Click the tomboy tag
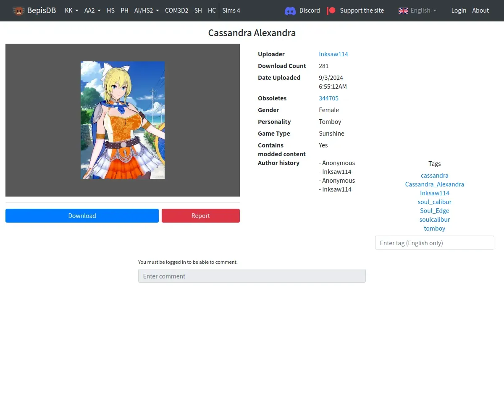This screenshot has width=504, height=420. point(435,228)
